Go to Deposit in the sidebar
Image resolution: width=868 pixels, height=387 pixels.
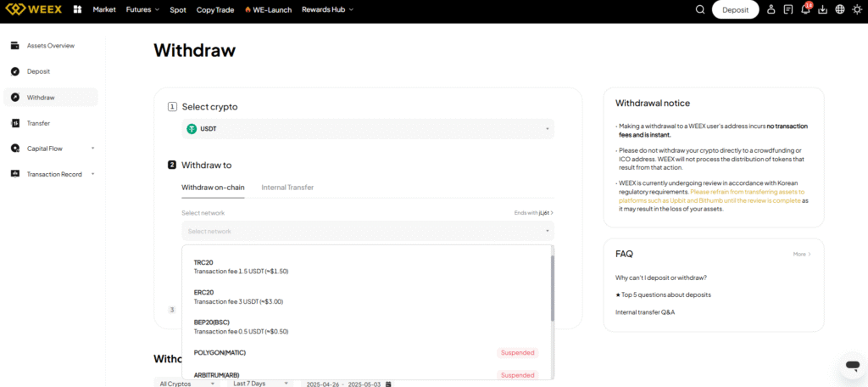coord(50,71)
